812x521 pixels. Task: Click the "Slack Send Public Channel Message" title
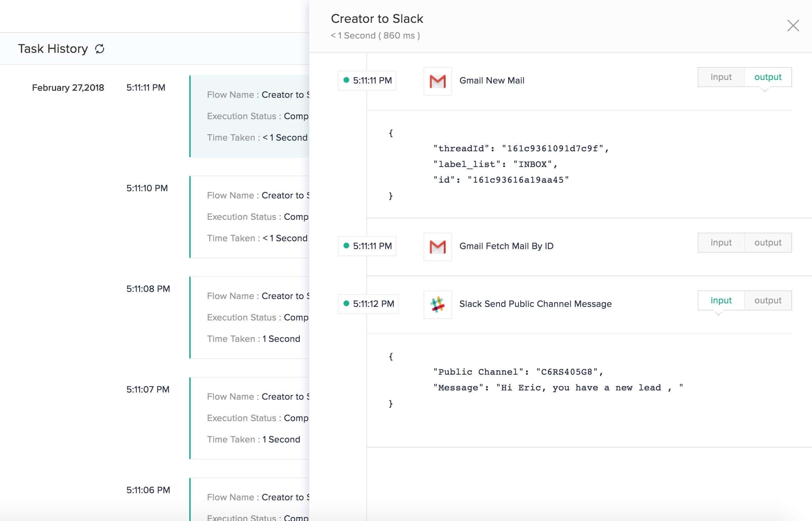point(535,304)
